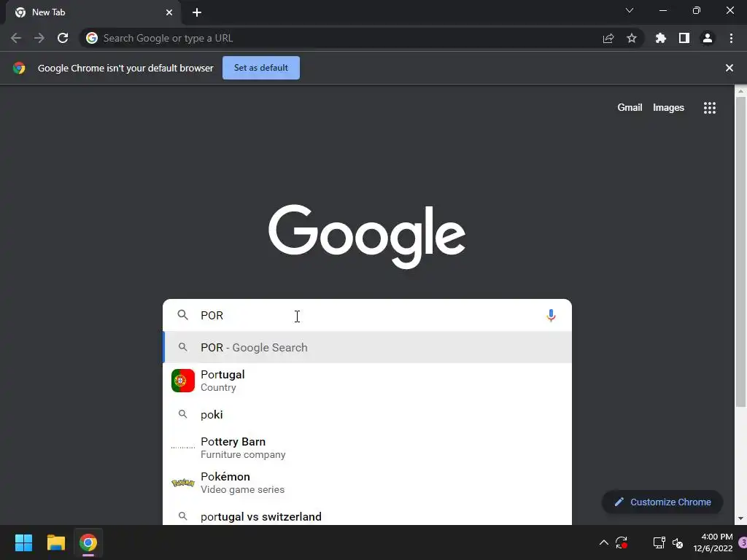
Task: Open Chrome three-dot menu
Action: [731, 38]
